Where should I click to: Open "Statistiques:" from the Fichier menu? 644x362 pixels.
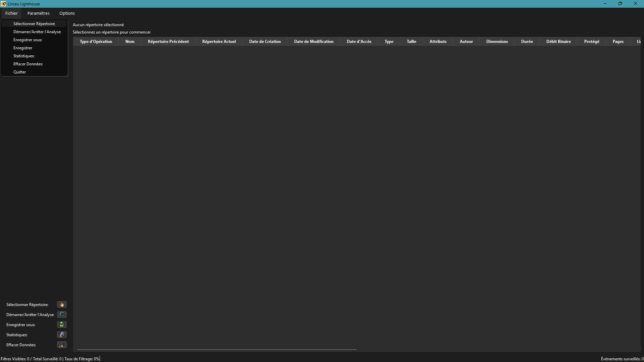click(x=24, y=56)
